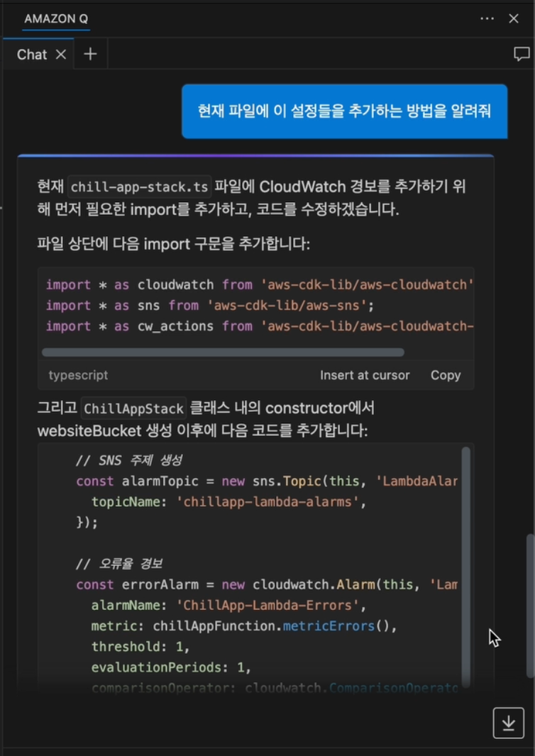The image size is (535, 756).
Task: Click the cloudwatch import line
Action: pos(260,284)
